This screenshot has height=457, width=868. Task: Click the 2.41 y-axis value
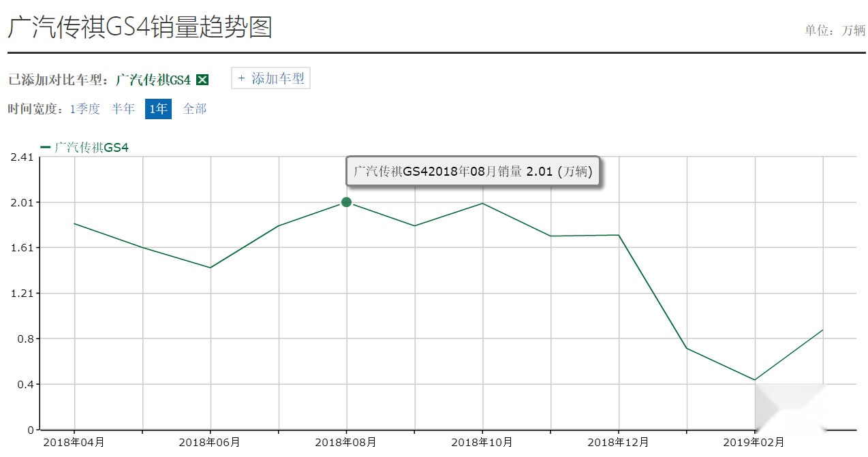(21, 157)
